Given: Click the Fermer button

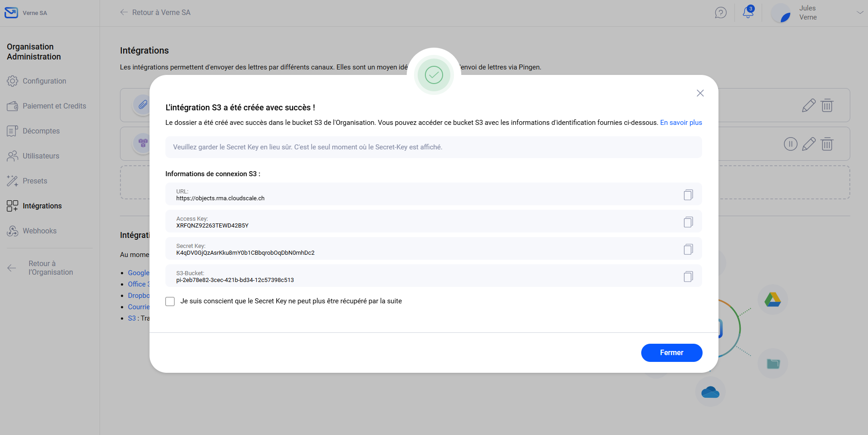Looking at the screenshot, I should point(671,353).
